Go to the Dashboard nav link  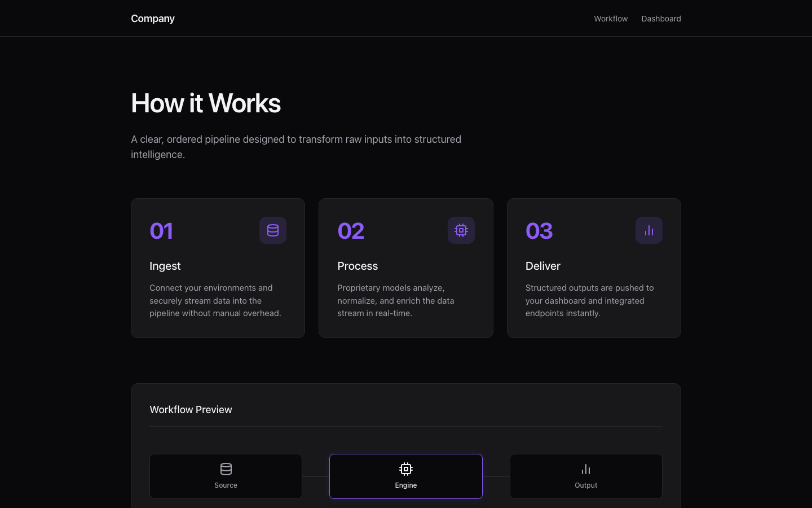pyautogui.click(x=661, y=19)
